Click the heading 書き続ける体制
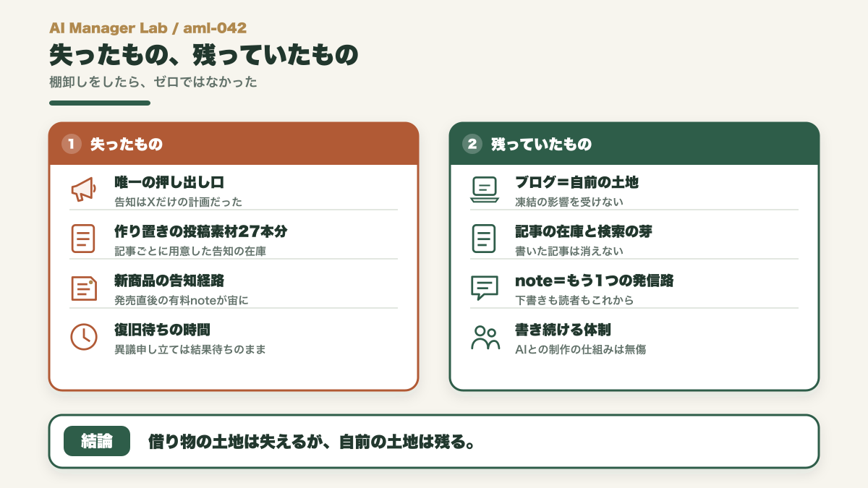The height and width of the screenshot is (488, 868). (x=563, y=330)
